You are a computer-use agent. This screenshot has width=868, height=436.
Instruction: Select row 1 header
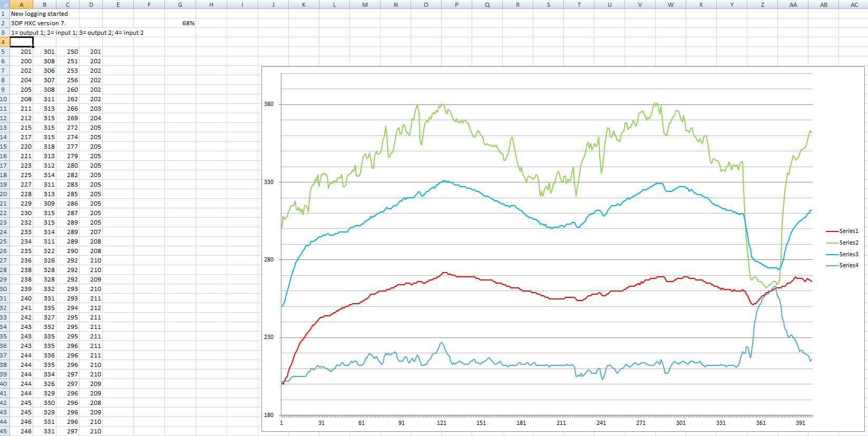(5, 14)
